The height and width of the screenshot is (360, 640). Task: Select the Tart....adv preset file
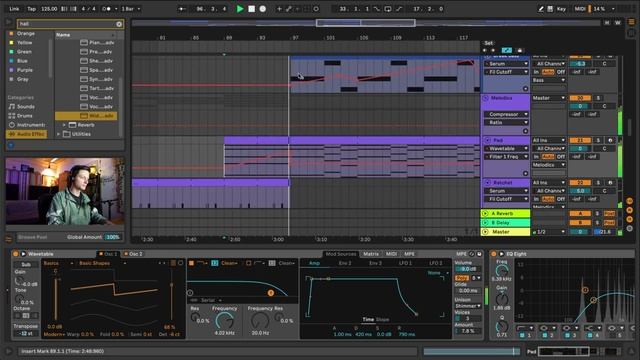click(x=96, y=88)
